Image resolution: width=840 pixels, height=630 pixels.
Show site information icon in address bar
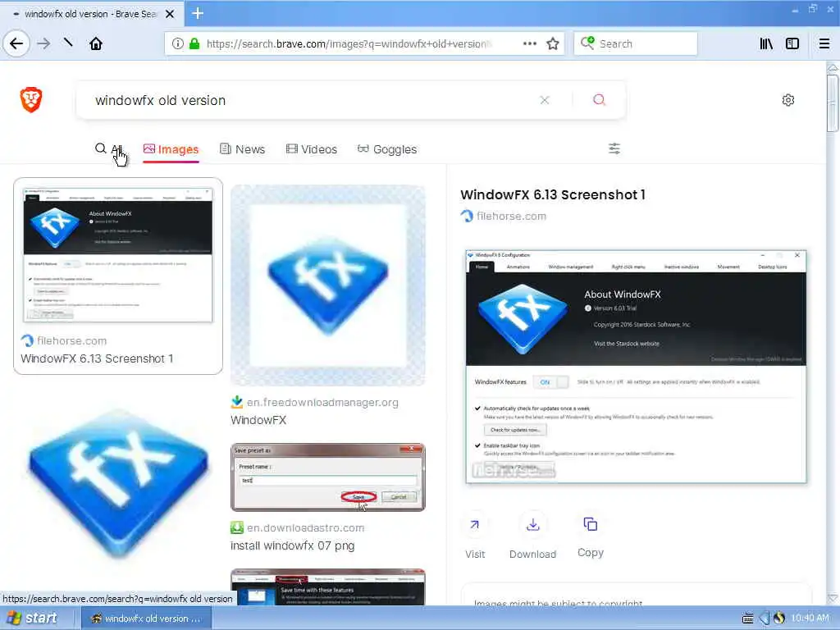[x=178, y=44]
